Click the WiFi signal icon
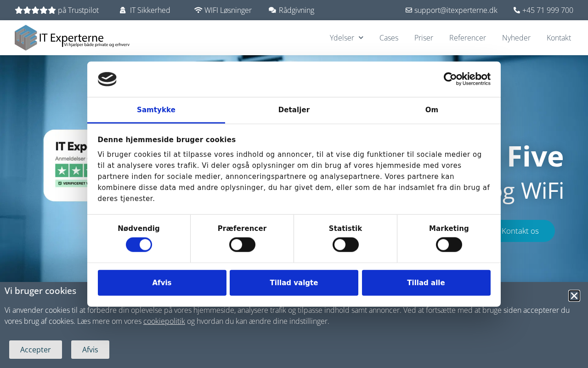 [x=198, y=10]
